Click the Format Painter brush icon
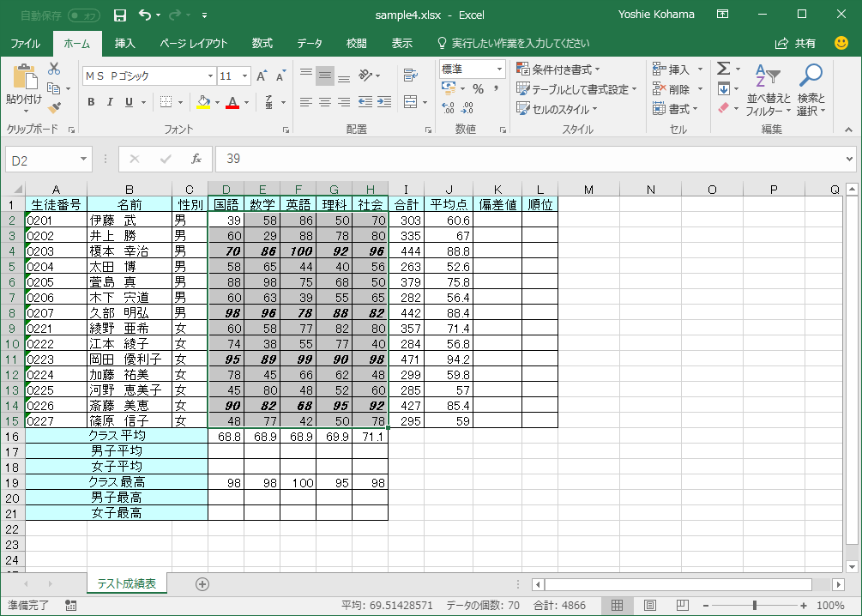The height and width of the screenshot is (616, 862). pyautogui.click(x=54, y=108)
